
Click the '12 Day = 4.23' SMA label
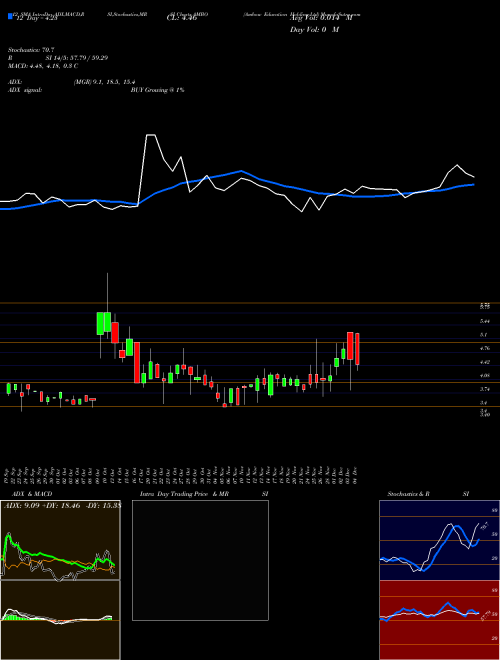35,18
